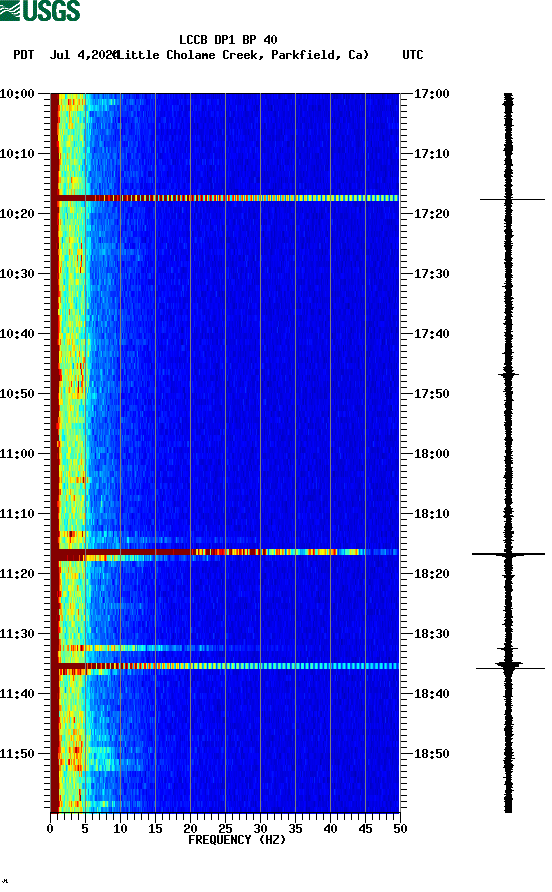Click the 18:10 UTC time label

click(x=431, y=514)
